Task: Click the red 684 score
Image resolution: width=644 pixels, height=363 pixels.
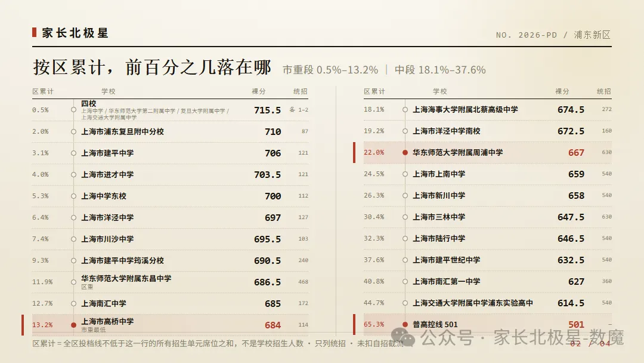Action: click(x=273, y=325)
